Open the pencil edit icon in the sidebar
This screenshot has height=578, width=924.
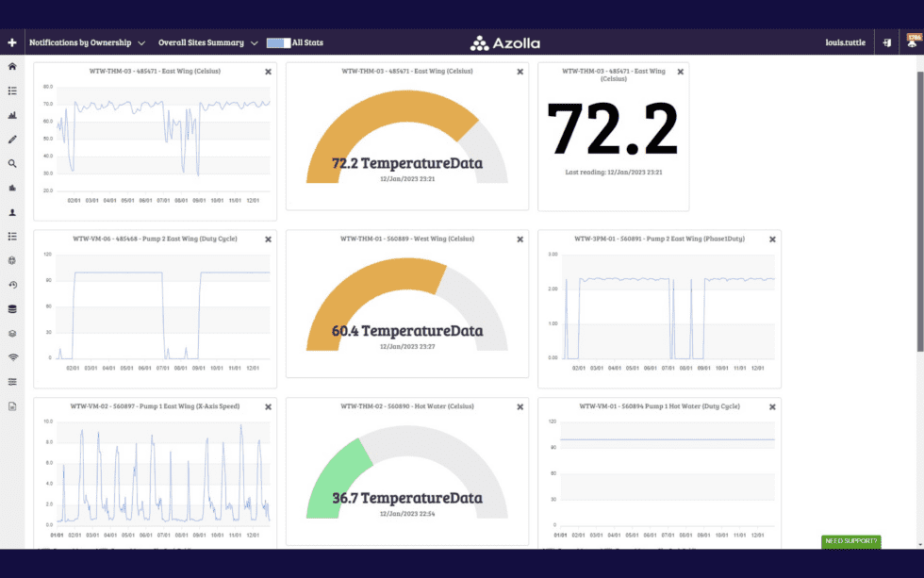click(11, 139)
